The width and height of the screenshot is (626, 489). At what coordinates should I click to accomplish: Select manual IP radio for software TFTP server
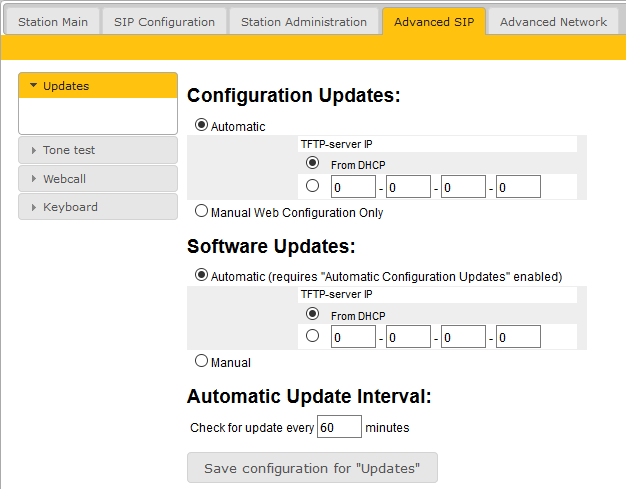tap(313, 336)
